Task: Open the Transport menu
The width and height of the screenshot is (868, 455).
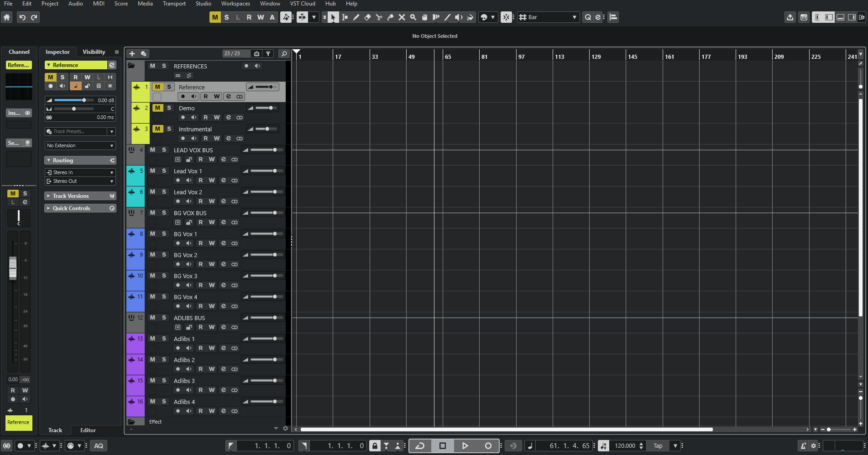Action: [x=174, y=4]
